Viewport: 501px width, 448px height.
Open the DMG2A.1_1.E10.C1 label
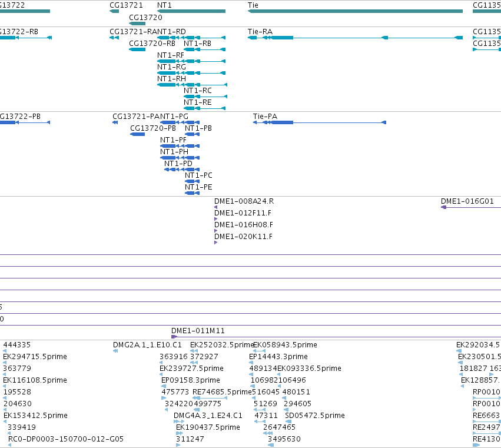point(147,345)
